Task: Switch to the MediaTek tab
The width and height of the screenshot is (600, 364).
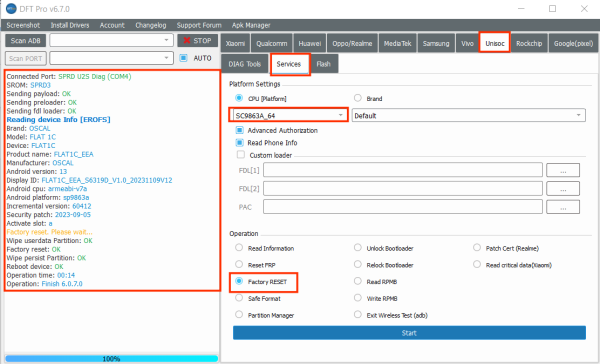Action: point(397,43)
